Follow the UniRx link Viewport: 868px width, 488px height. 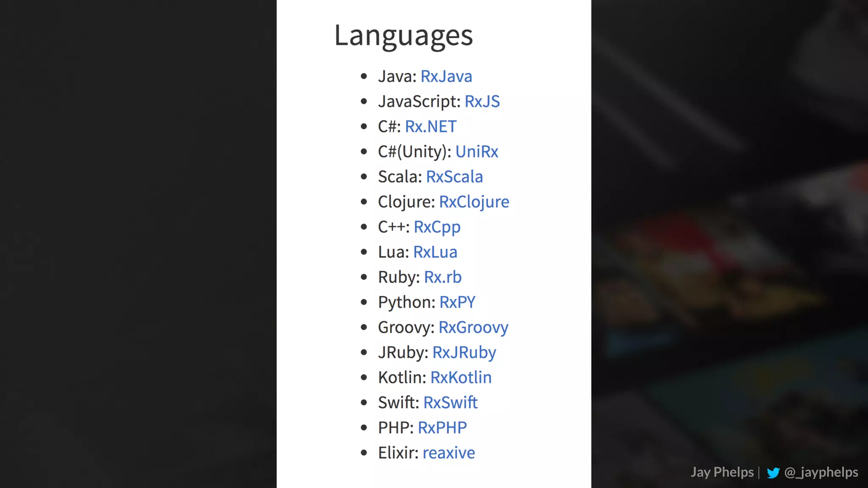(476, 152)
